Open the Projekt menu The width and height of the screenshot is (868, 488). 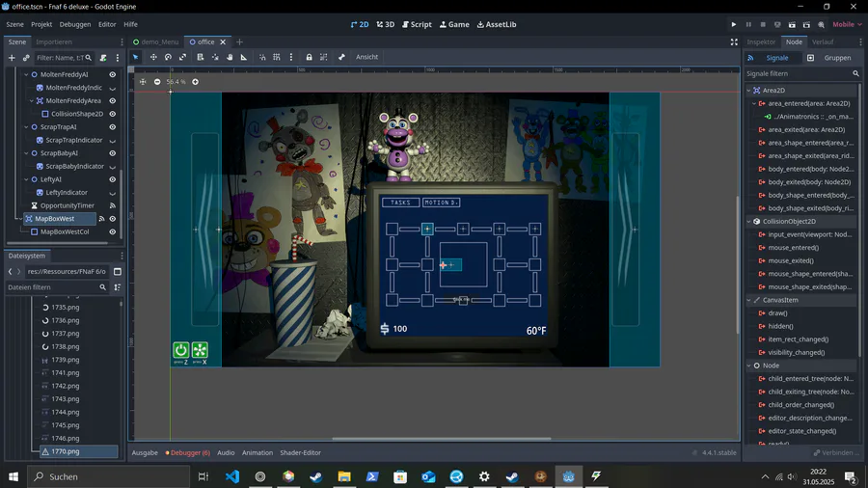click(41, 24)
